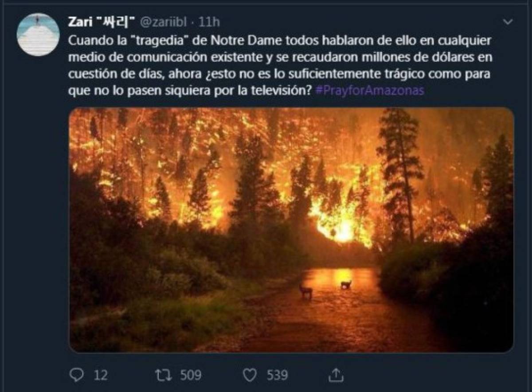Click the share upload icon
This screenshot has height=392, width=532.
[x=336, y=375]
